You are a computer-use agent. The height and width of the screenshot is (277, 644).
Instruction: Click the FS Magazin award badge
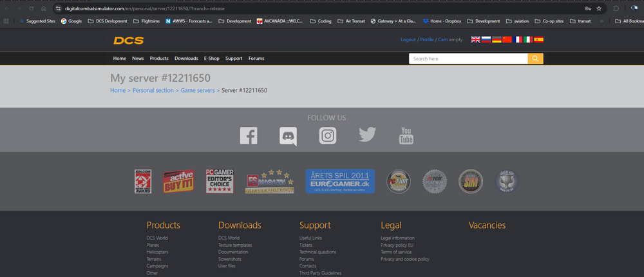[x=270, y=181]
